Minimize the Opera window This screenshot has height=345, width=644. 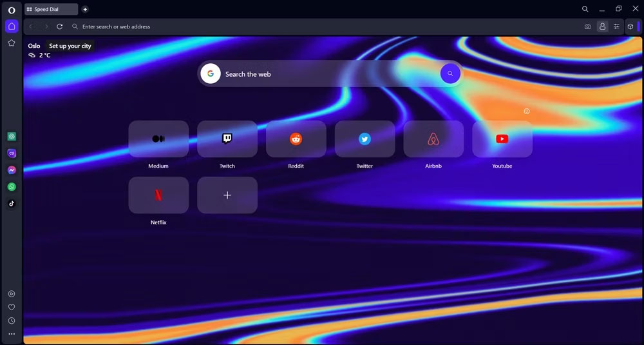(x=602, y=9)
